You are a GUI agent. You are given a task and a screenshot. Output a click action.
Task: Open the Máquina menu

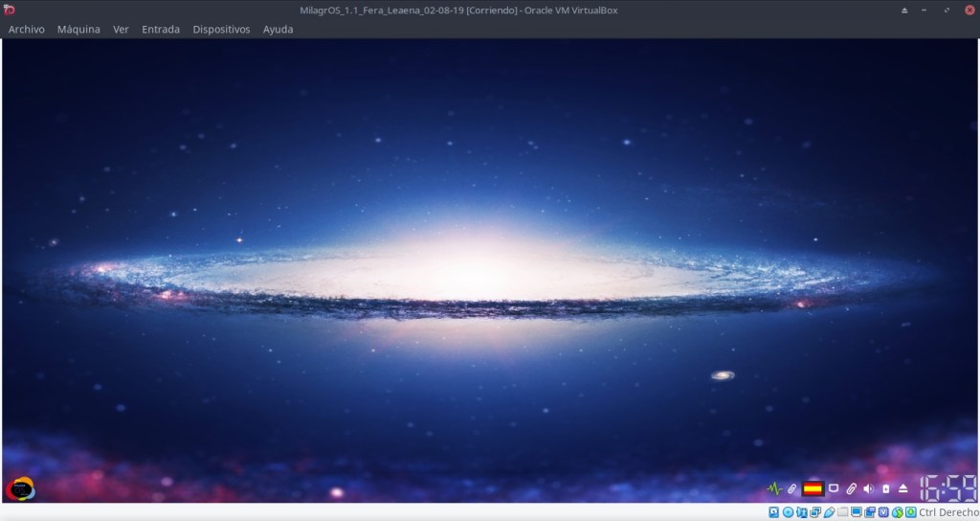coord(78,29)
